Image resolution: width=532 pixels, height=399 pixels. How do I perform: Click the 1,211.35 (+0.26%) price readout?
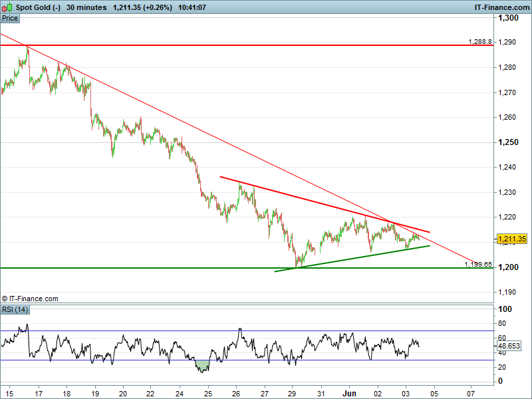click(x=142, y=7)
